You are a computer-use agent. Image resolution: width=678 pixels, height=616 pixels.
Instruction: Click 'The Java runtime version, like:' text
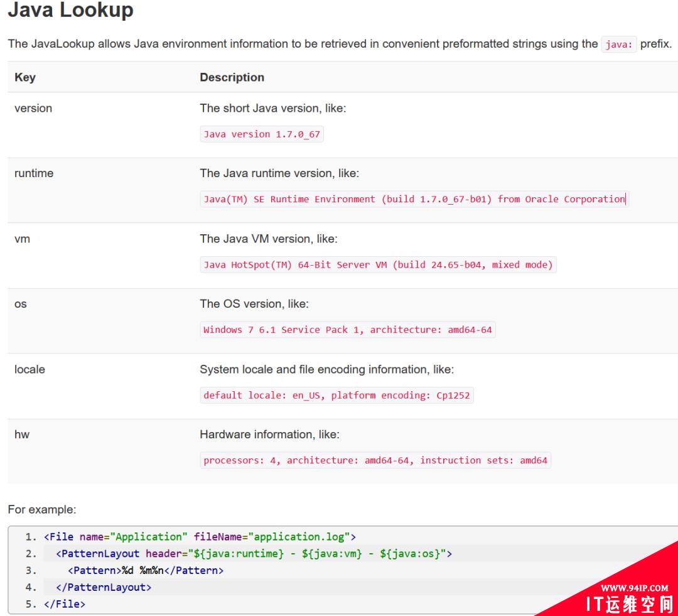tap(279, 173)
